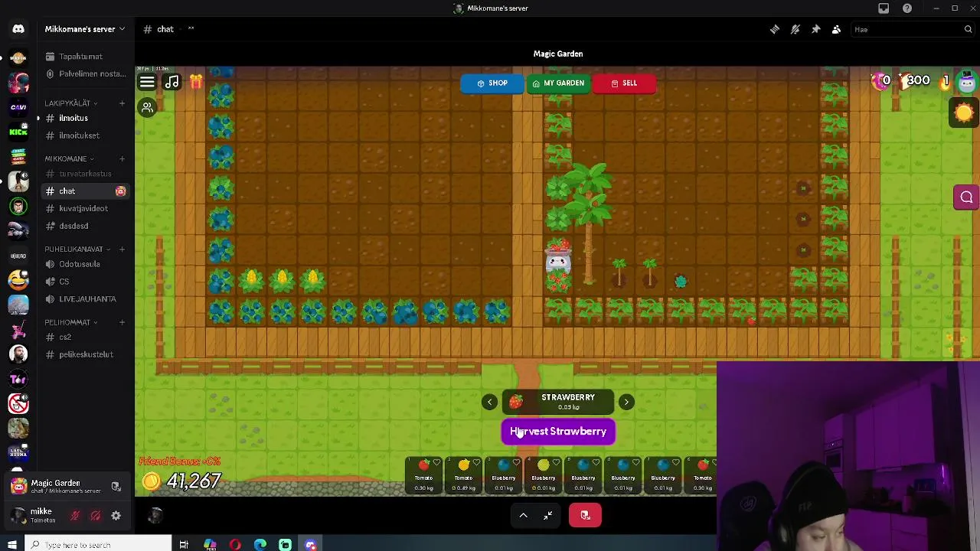Join the CS voice channel

pos(64,282)
